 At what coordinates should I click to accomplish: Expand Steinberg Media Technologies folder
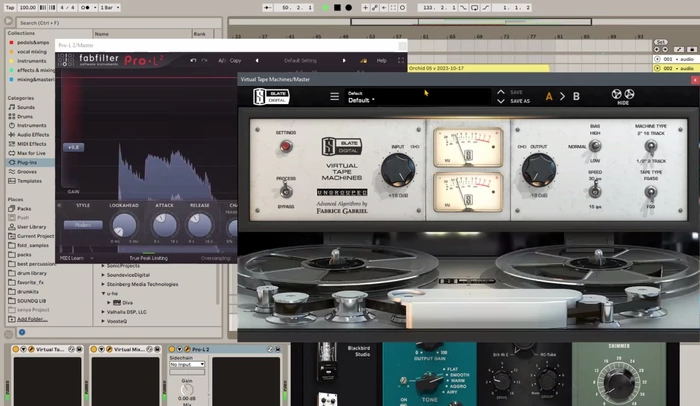point(103,284)
